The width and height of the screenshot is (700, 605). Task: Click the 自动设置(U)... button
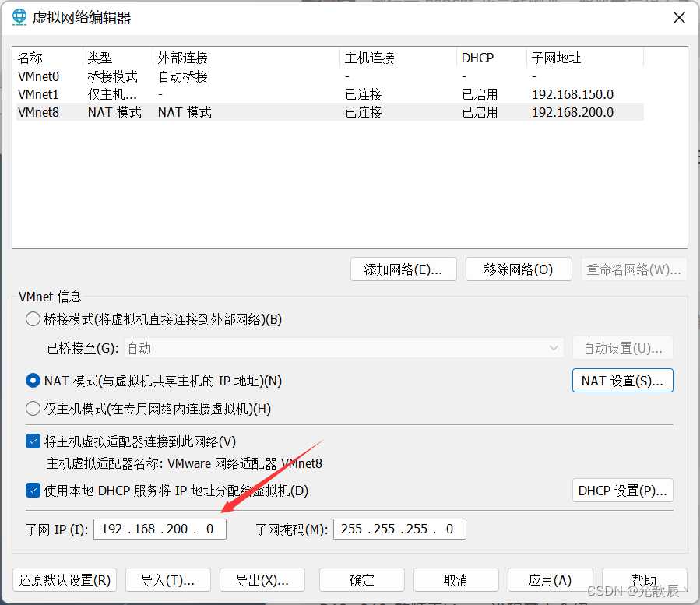point(623,348)
